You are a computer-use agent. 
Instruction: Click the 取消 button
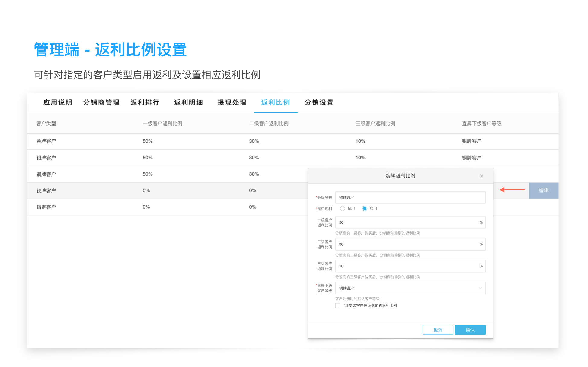pos(437,330)
